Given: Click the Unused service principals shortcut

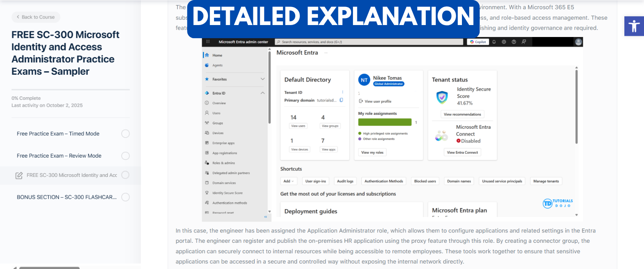Looking at the screenshot, I should [x=502, y=181].
